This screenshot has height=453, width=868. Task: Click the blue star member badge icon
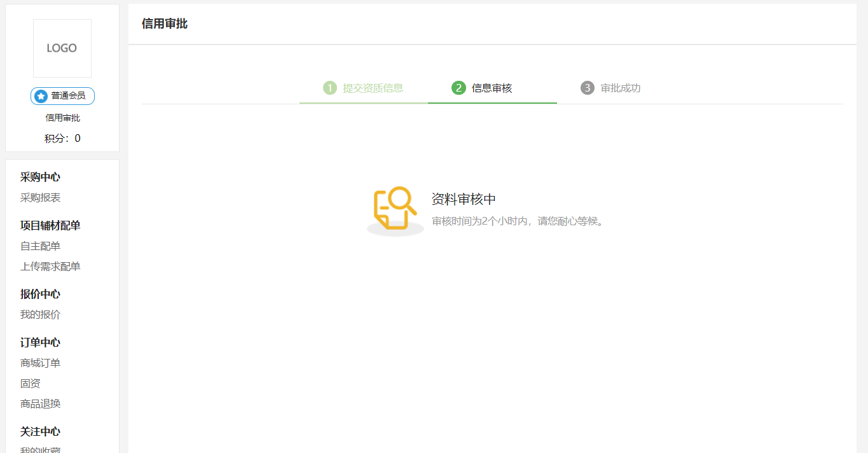pos(41,96)
